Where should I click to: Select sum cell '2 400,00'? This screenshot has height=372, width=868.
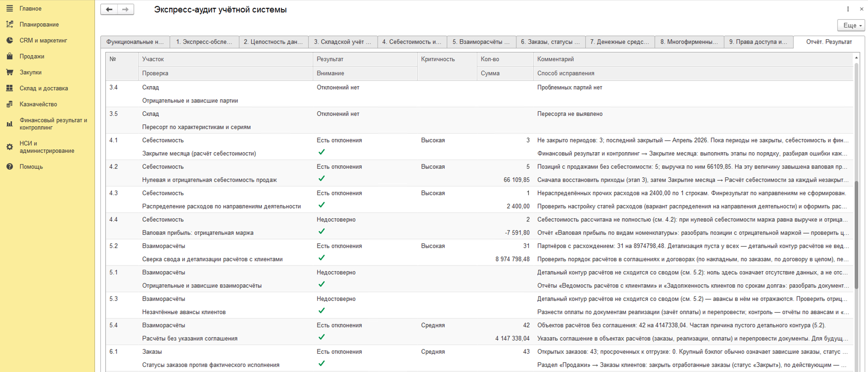(x=518, y=207)
